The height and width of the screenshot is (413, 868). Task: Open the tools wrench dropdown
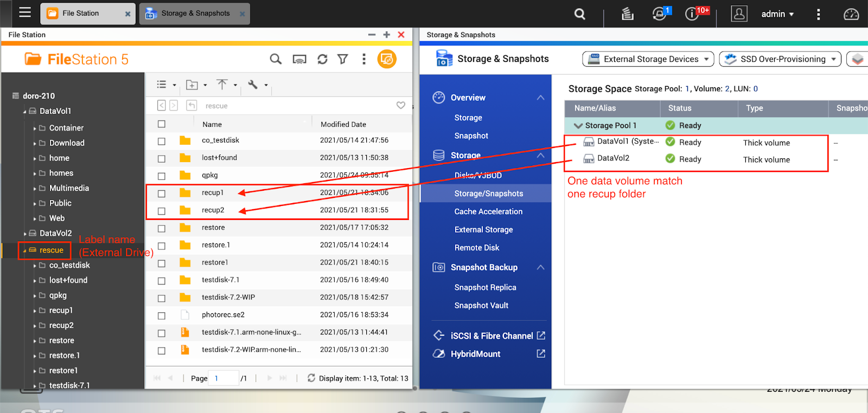click(258, 85)
